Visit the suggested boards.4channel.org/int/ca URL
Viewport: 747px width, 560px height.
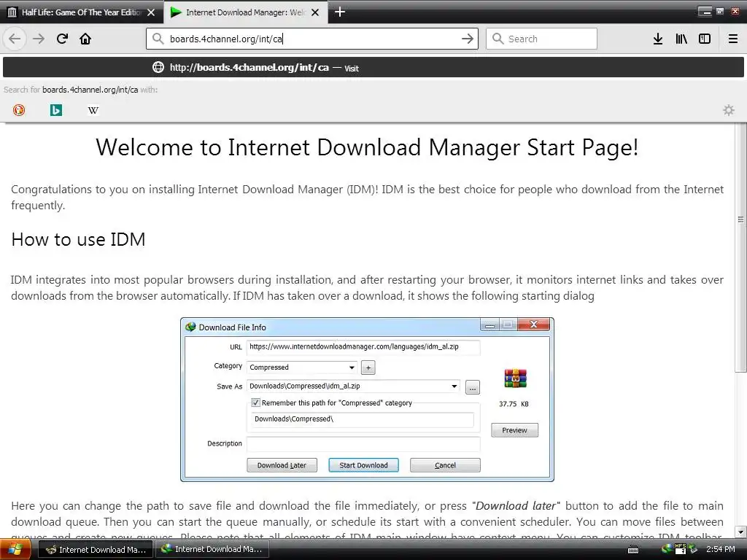[x=373, y=68]
